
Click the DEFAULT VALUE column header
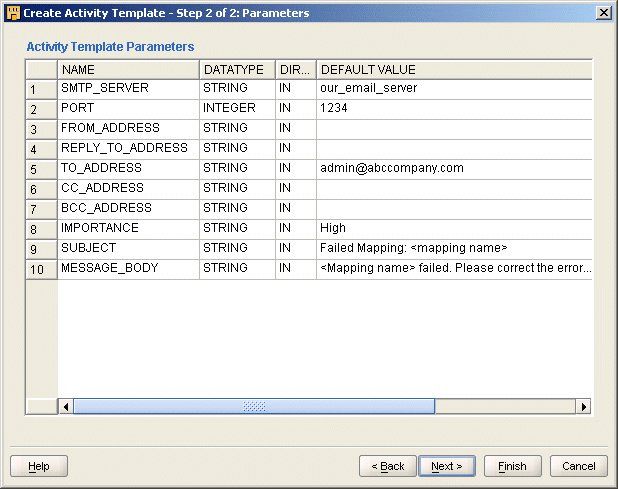pyautogui.click(x=454, y=70)
